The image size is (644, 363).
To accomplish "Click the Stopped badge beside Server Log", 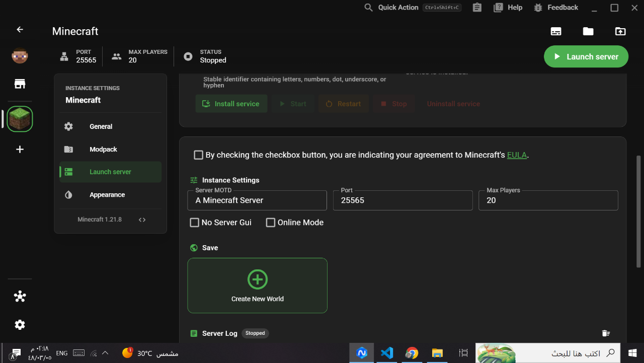I will click(x=255, y=333).
